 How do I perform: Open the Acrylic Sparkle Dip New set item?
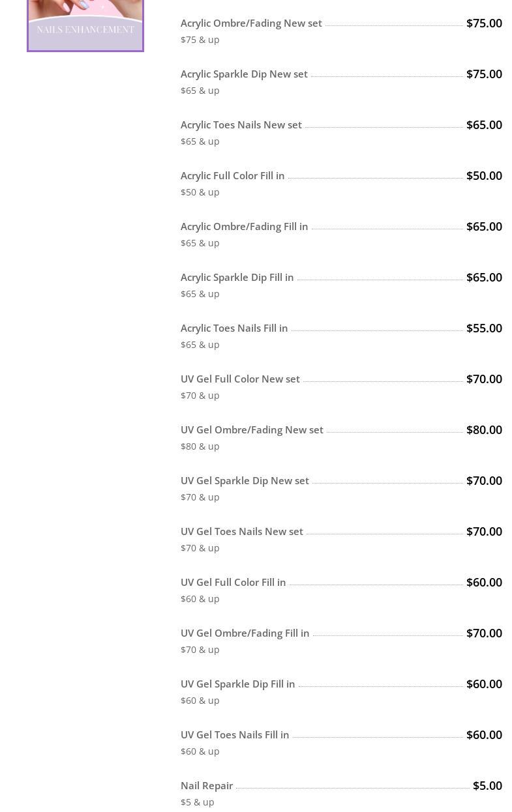(244, 74)
